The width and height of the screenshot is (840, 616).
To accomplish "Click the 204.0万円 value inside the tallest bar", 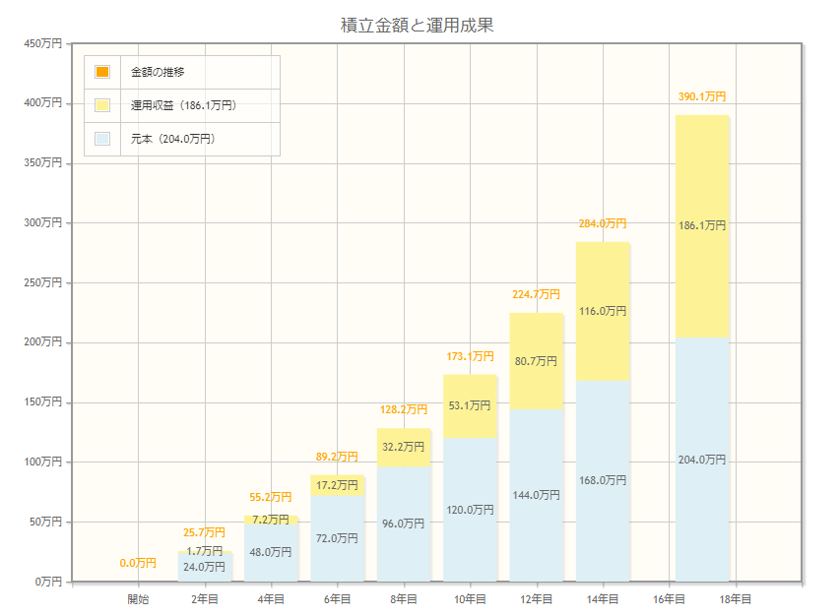I will pyautogui.click(x=702, y=460).
